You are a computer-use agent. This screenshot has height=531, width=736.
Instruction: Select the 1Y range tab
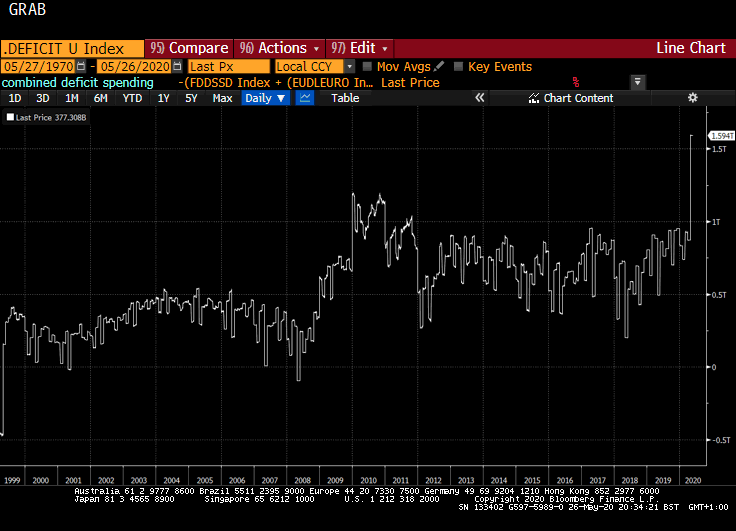click(163, 98)
